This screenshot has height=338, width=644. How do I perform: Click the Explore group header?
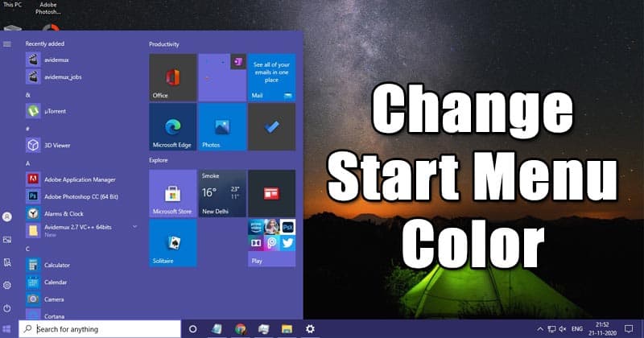[158, 160]
